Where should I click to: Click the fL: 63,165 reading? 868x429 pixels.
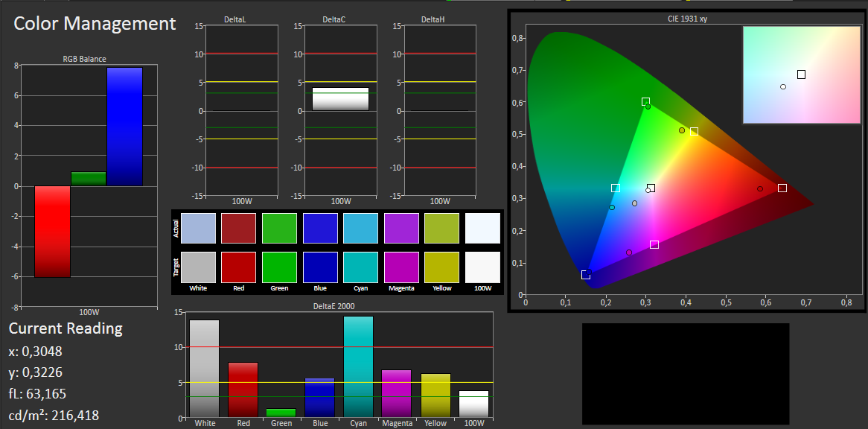click(38, 394)
